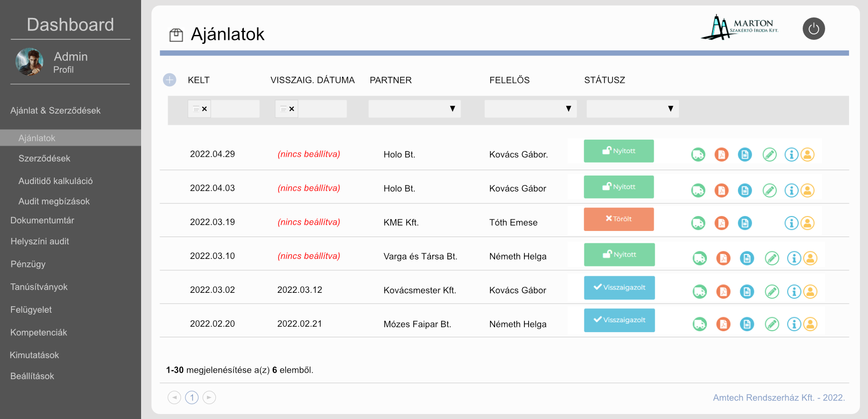Expand the Partner filter dropdown

pyautogui.click(x=414, y=109)
